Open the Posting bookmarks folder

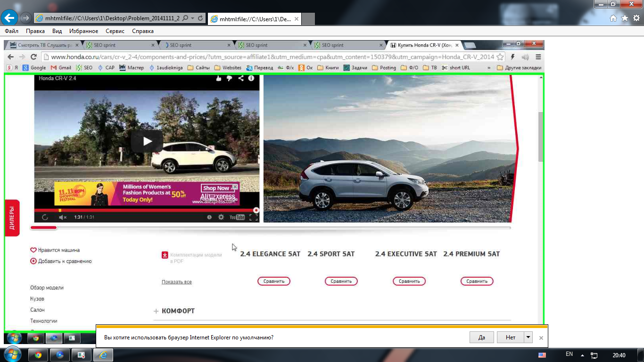pos(384,67)
